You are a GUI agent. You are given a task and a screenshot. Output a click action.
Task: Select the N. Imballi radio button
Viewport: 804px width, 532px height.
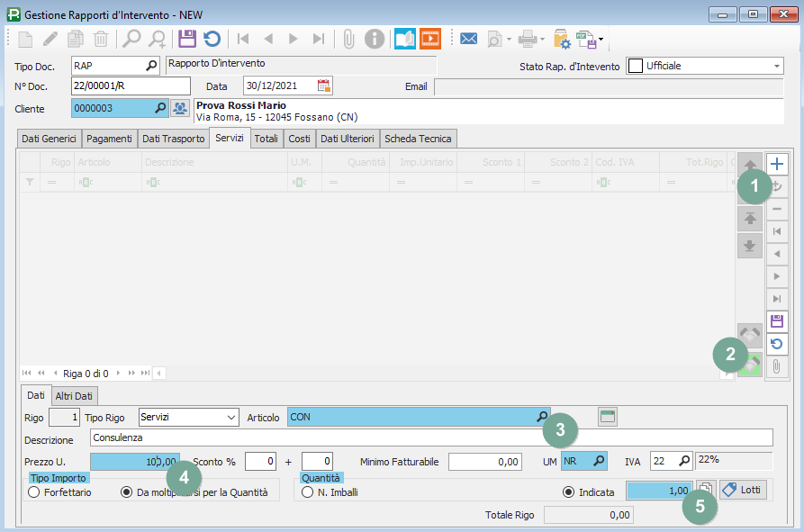point(308,492)
